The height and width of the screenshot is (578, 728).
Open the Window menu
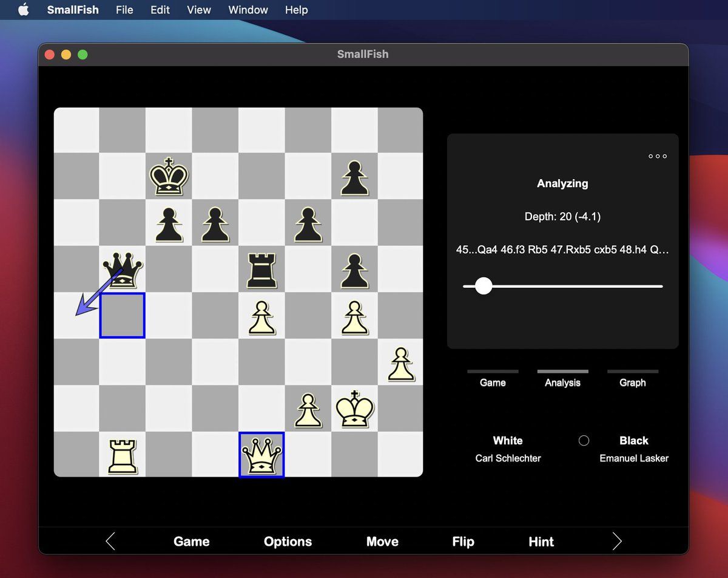tap(248, 10)
